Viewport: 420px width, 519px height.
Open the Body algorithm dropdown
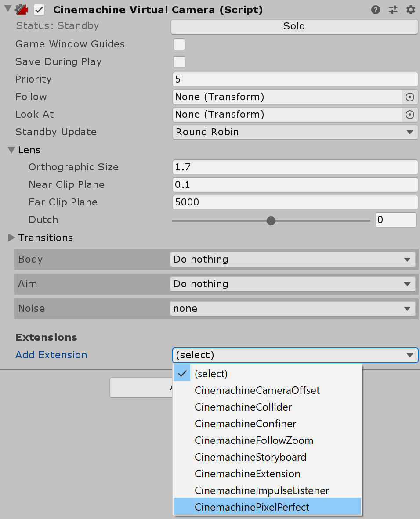pyautogui.click(x=292, y=259)
